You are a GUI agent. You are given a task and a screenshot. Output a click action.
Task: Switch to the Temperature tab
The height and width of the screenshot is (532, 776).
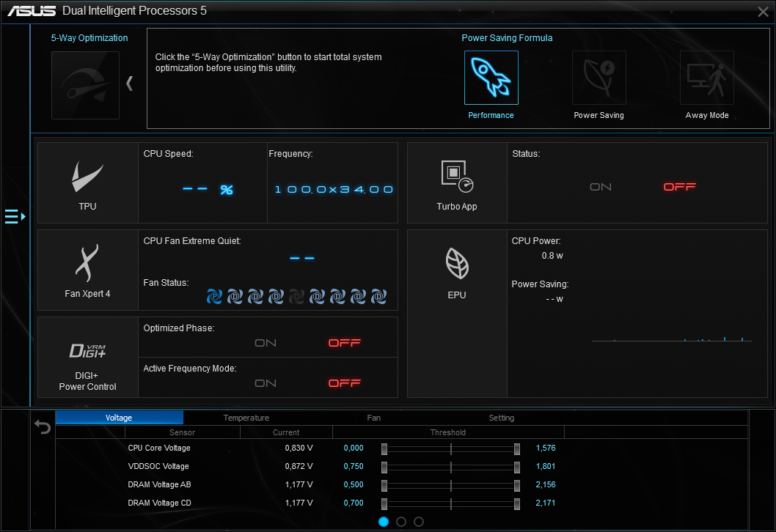[x=246, y=418]
